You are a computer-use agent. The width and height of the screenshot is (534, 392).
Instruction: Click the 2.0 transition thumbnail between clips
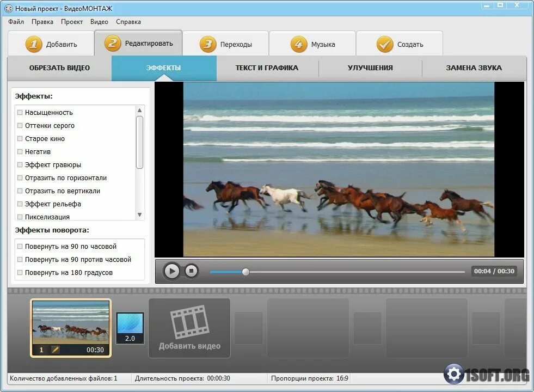click(x=130, y=328)
